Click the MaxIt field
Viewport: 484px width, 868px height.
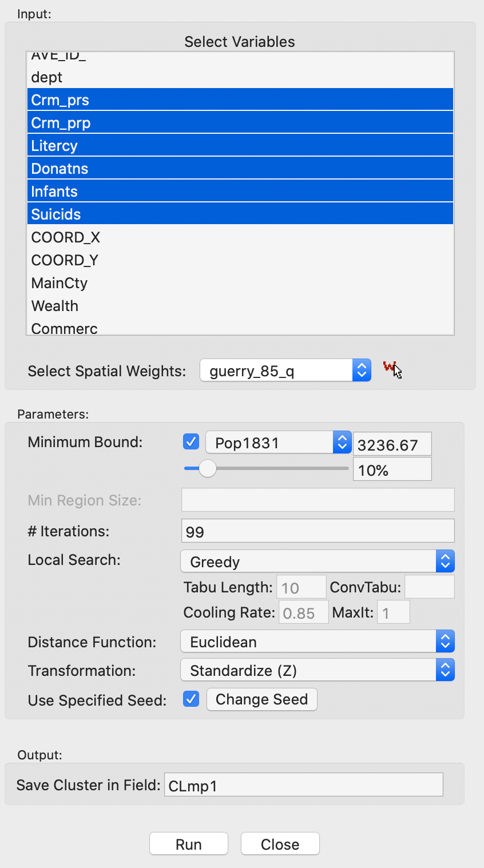click(394, 612)
